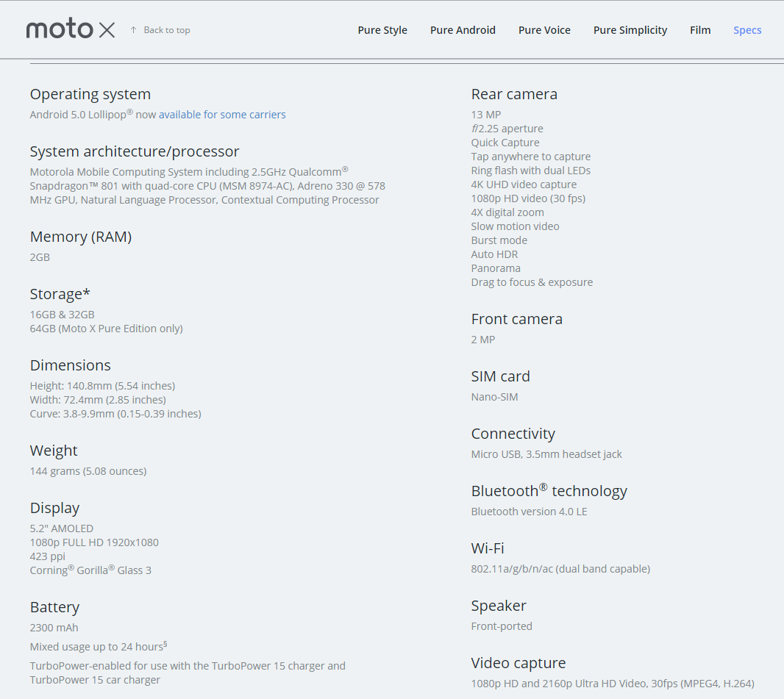Click the Bluetooth technology heading
This screenshot has width=784, height=699.
[x=549, y=491]
